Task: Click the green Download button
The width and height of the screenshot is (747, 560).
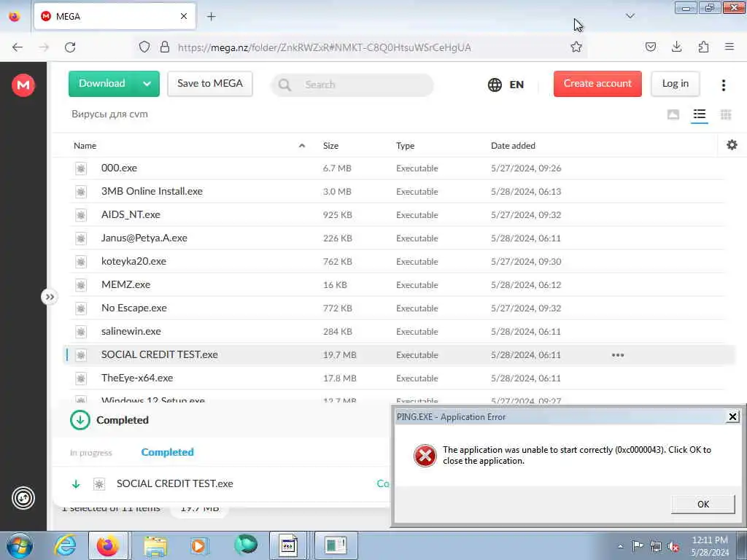Action: pyautogui.click(x=102, y=84)
